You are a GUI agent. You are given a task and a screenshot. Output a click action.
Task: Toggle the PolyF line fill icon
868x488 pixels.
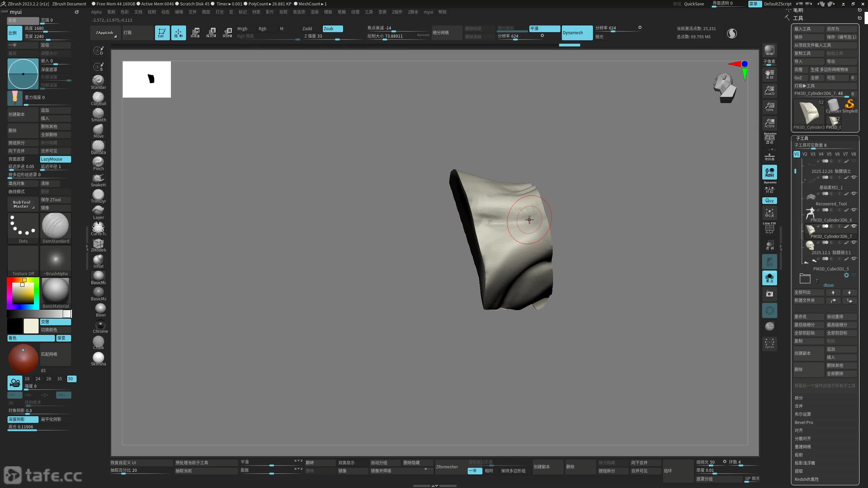tap(769, 228)
